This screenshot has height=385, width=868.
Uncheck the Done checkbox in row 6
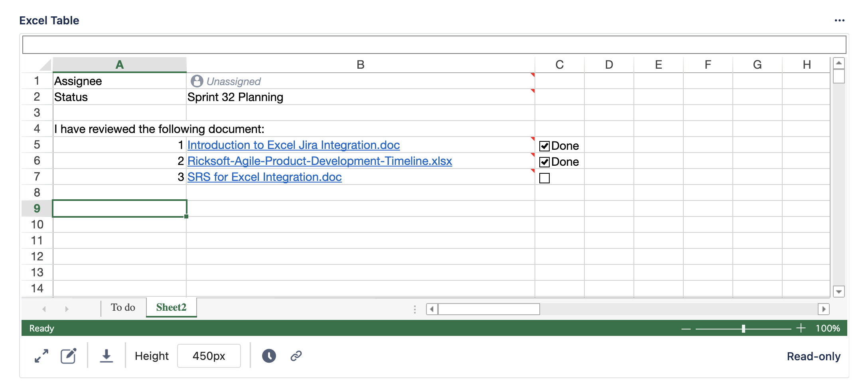[x=544, y=162]
